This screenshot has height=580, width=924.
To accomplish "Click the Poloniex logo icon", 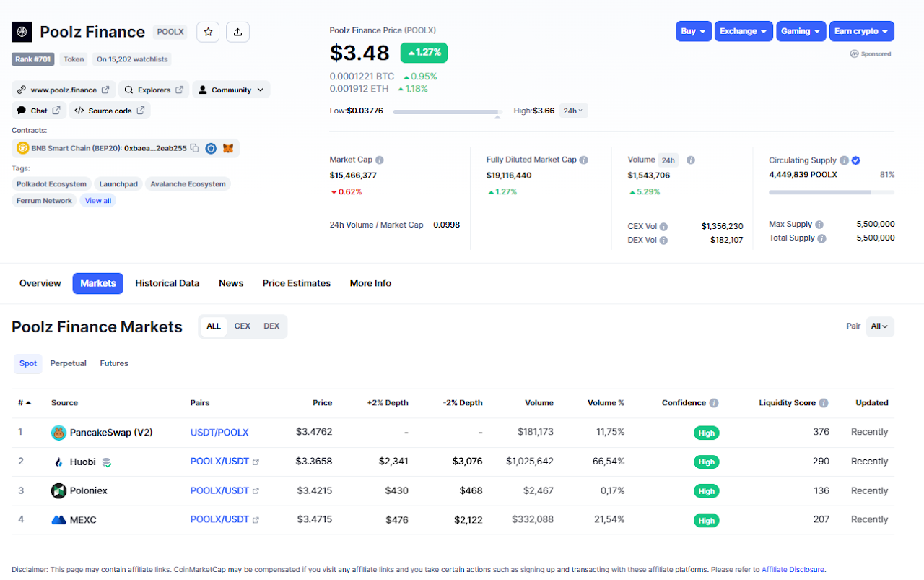I will 59,491.
